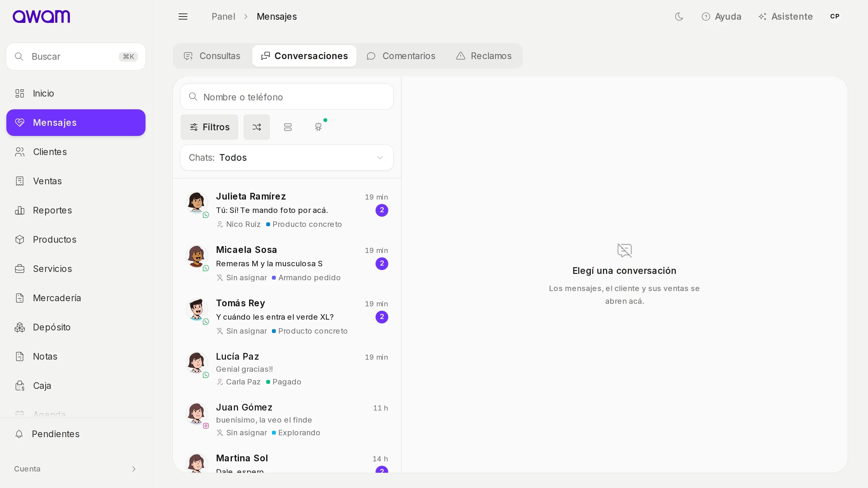Toggle dark mode moon icon

[x=679, y=17]
